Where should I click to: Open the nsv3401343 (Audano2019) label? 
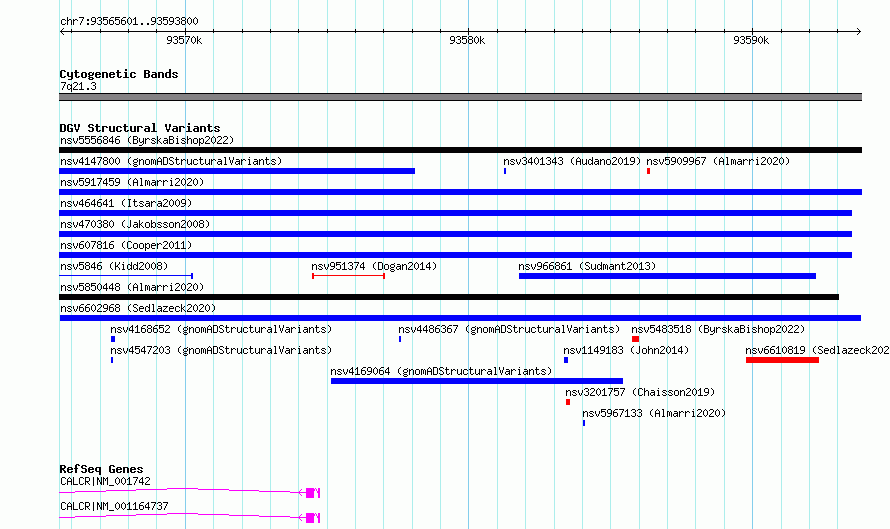572,161
